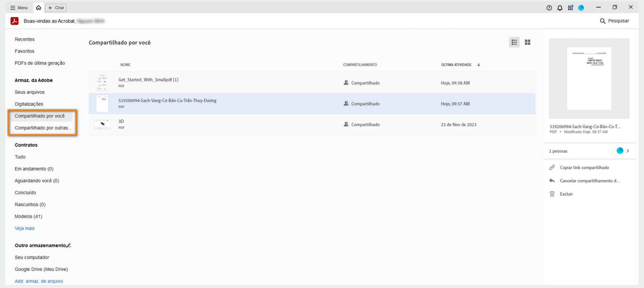This screenshot has width=644, height=288.
Task: Select file 519206994-Sach-Vang-Cơ-Bản
Action: pos(167,100)
